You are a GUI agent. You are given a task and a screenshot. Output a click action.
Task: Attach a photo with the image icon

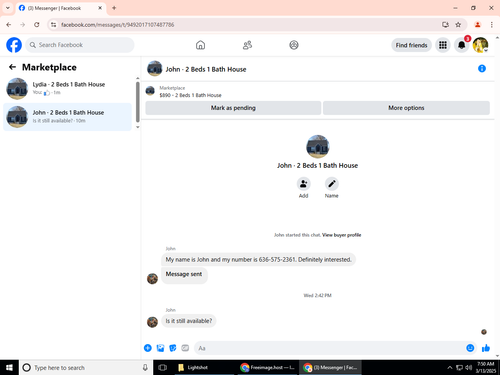pyautogui.click(x=160, y=348)
